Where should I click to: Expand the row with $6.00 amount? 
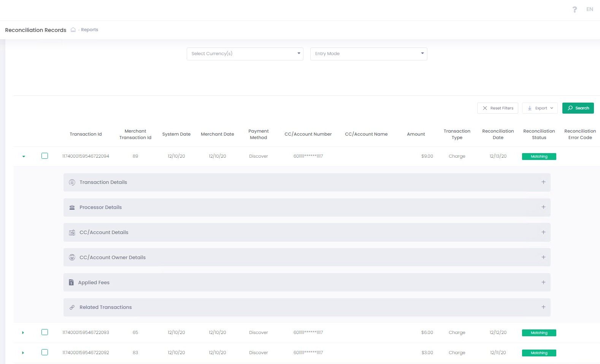[x=23, y=332]
